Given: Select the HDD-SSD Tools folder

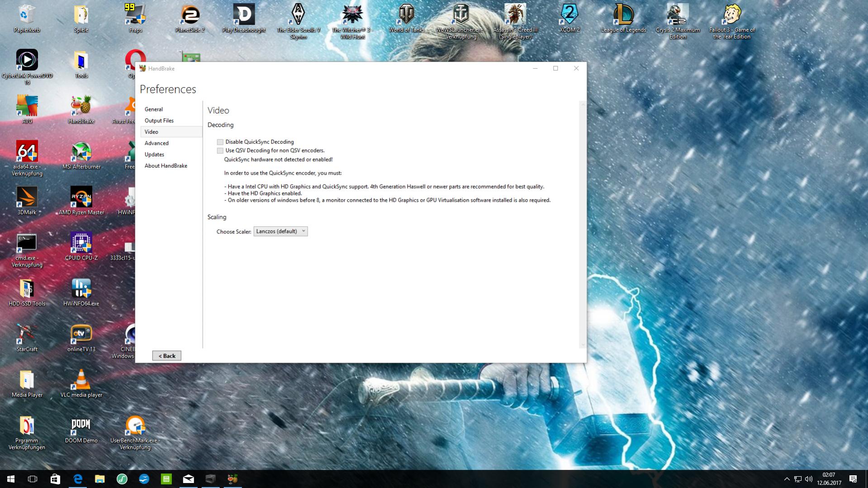Looking at the screenshot, I should point(27,292).
